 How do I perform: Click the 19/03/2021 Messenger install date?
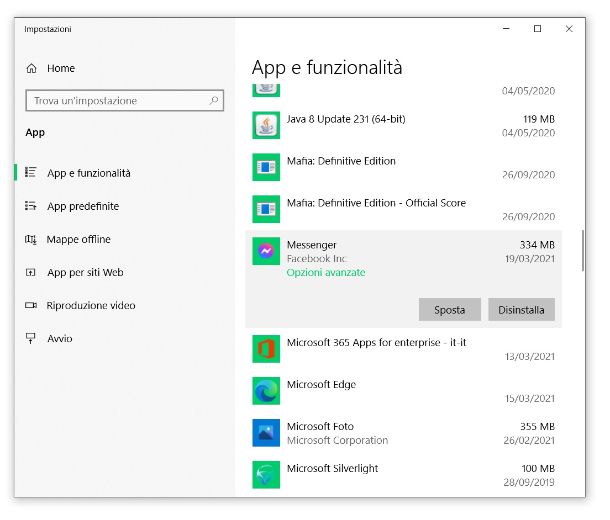[530, 259]
